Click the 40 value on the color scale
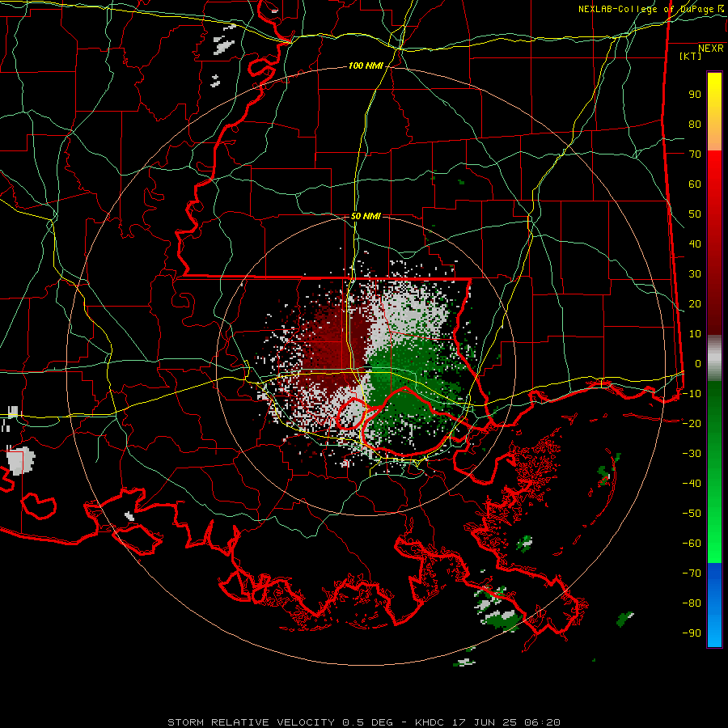 coord(695,244)
